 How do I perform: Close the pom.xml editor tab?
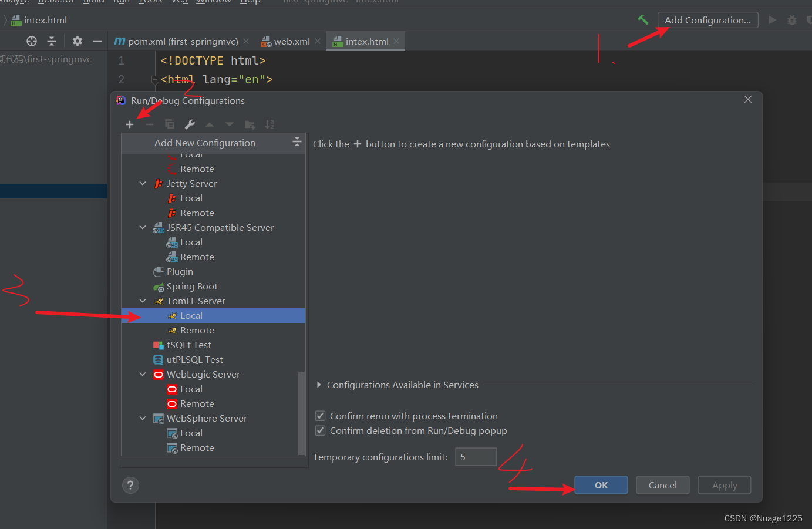(246, 41)
